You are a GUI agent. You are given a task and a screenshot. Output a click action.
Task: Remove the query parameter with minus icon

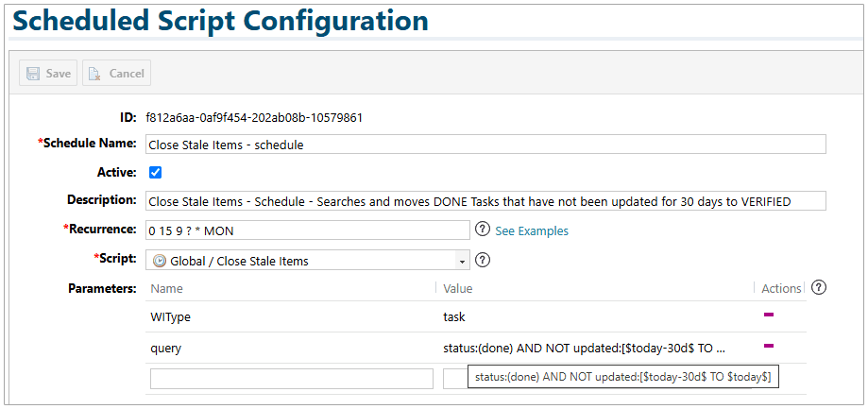point(769,347)
